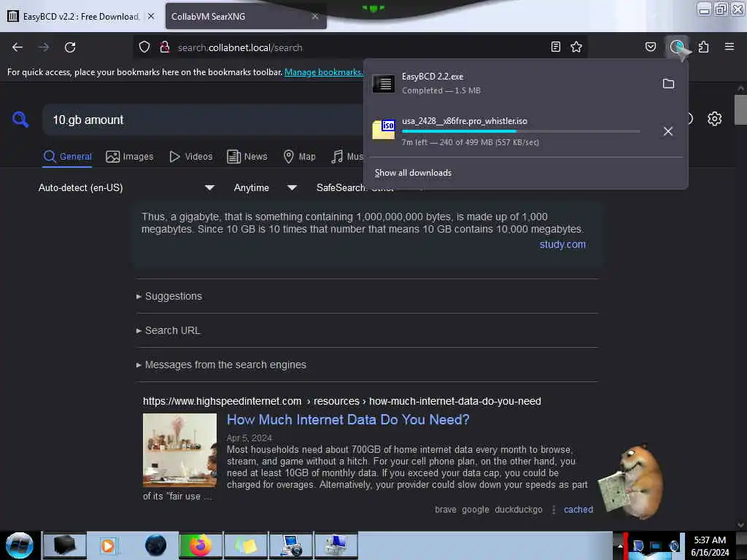The width and height of the screenshot is (747, 560).
Task: Go back using the browser back arrow
Action: [18, 47]
